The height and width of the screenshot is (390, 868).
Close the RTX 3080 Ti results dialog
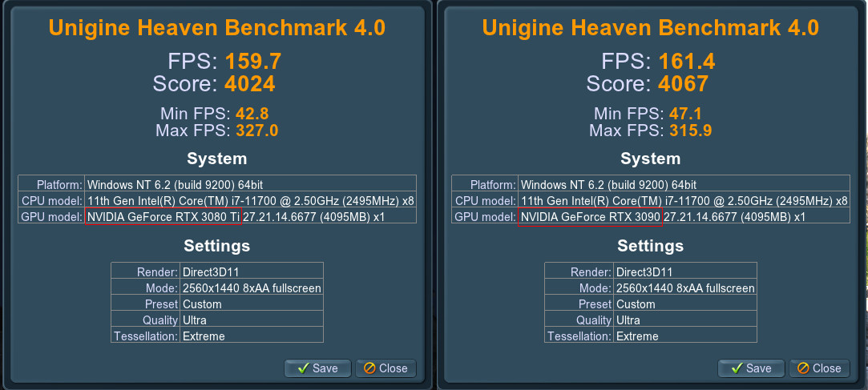pyautogui.click(x=386, y=368)
